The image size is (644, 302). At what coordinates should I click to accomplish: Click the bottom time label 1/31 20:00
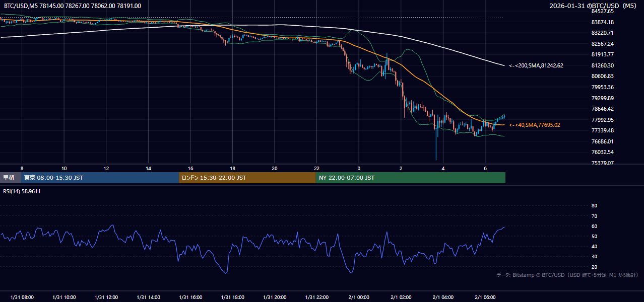[275, 297]
